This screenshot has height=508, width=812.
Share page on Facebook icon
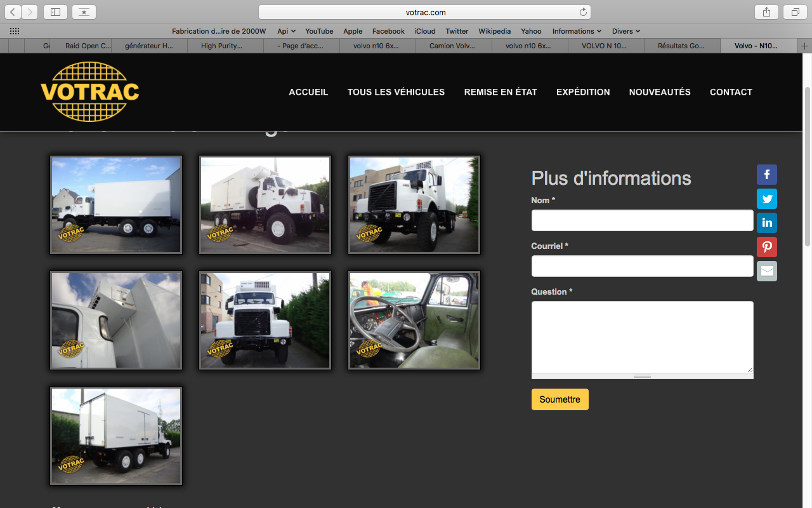coord(766,175)
